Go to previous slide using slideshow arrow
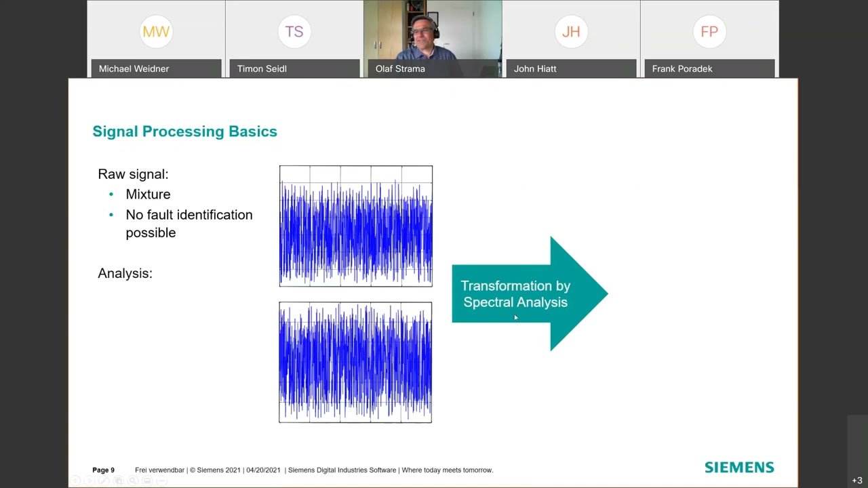 75,481
